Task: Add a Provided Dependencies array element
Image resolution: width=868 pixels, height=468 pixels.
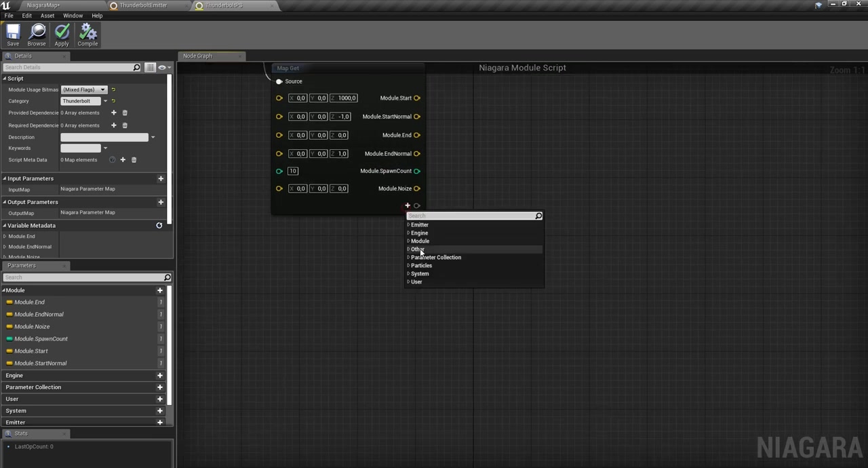Action: [x=113, y=113]
